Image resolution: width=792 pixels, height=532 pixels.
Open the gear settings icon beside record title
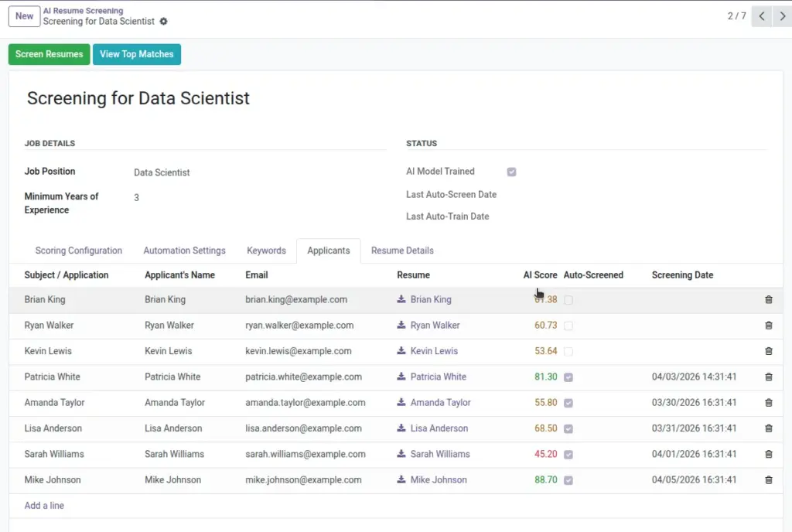tap(163, 21)
